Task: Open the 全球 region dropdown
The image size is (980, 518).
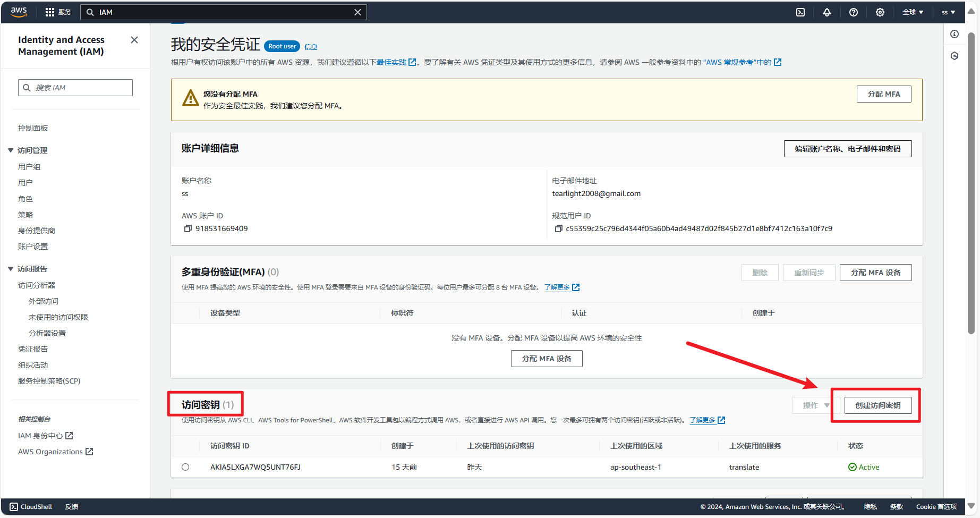Action: point(913,12)
